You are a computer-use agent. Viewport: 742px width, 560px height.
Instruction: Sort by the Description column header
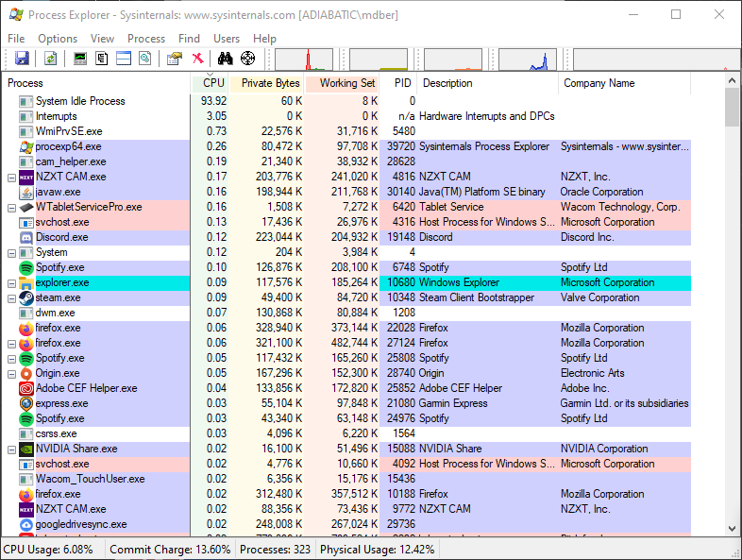pos(488,83)
